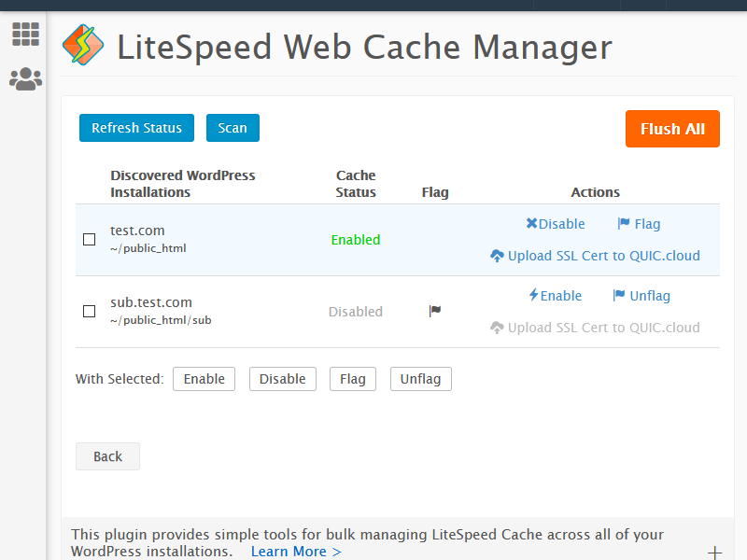Go Back to the previous page
The image size is (747, 560).
tap(107, 456)
